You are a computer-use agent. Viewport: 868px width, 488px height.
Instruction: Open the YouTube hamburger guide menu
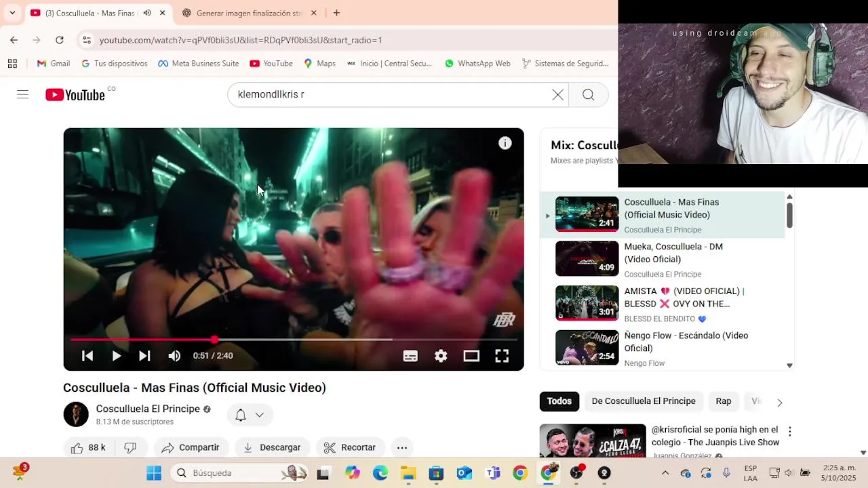coord(22,94)
